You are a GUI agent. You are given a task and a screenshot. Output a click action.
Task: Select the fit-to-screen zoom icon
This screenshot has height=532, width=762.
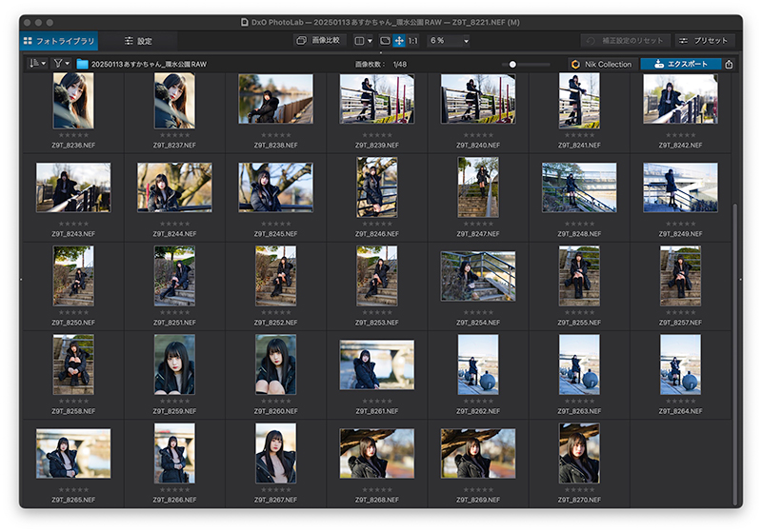(385, 41)
